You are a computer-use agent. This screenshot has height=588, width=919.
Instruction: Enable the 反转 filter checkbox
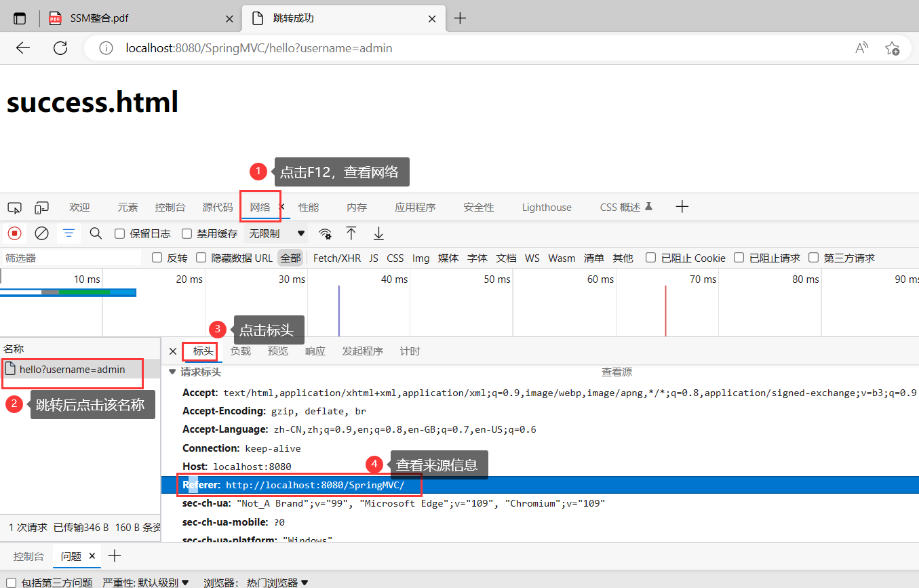coord(157,258)
